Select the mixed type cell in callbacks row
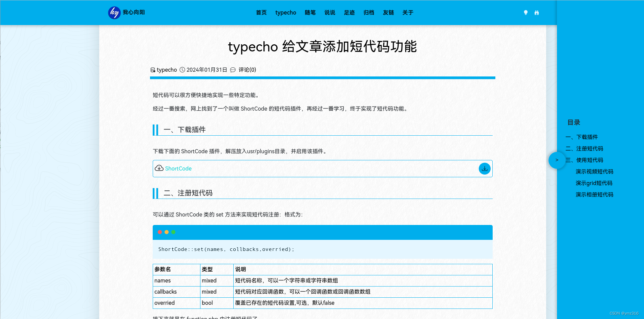644x319 pixels. (x=217, y=292)
